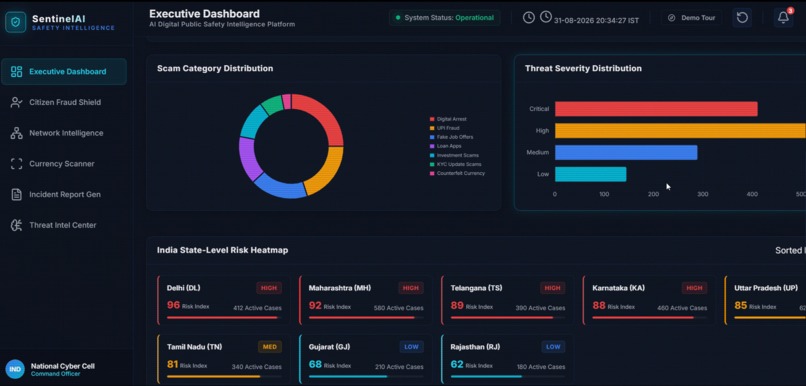Image resolution: width=806 pixels, height=386 pixels.
Task: Click the cyan Low severity bar
Action: [591, 174]
